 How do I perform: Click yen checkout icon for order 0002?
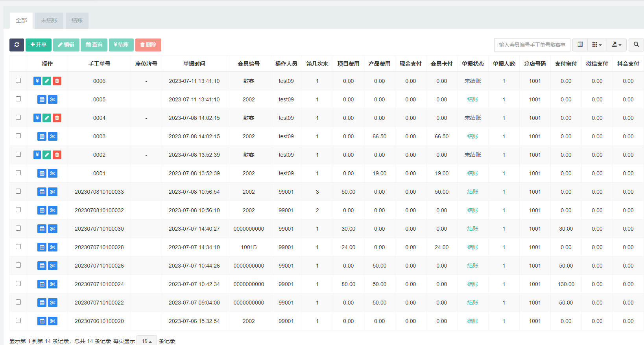tap(37, 155)
